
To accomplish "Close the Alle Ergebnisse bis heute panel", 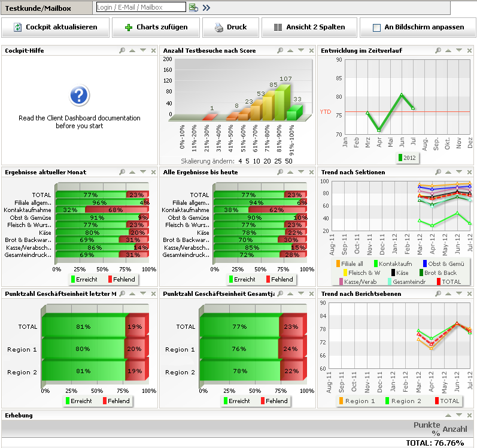I will [311, 172].
